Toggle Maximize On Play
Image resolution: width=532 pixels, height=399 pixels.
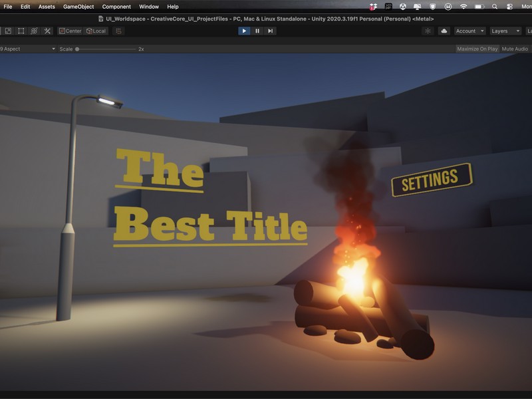(477, 49)
